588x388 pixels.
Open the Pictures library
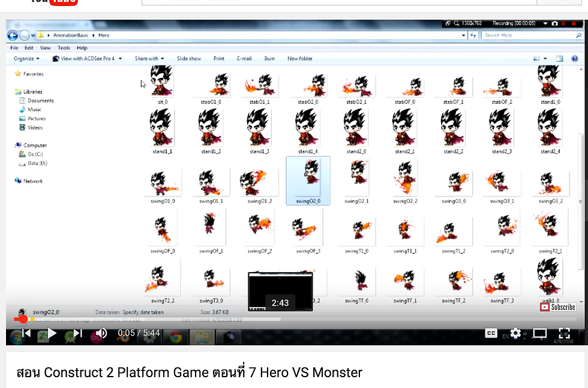[37, 118]
